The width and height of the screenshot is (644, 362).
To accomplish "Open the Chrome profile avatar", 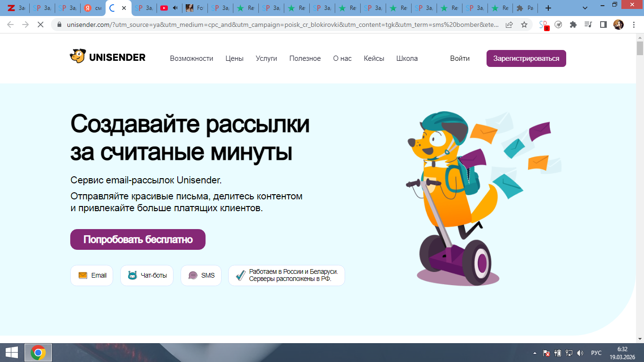I will coord(618,25).
